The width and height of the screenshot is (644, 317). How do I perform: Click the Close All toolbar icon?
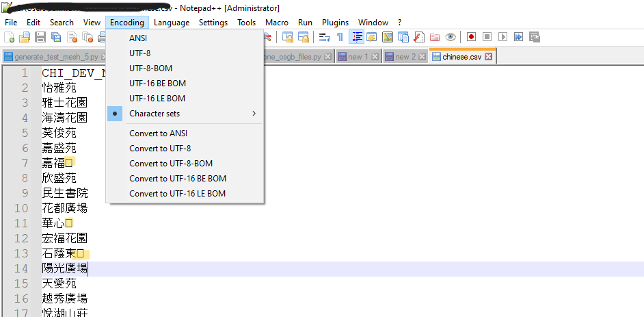coord(87,38)
